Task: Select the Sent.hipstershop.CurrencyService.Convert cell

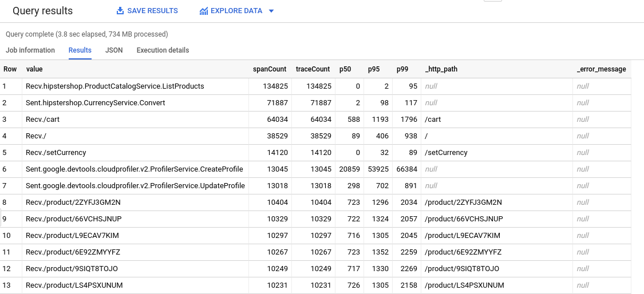Action: point(95,103)
